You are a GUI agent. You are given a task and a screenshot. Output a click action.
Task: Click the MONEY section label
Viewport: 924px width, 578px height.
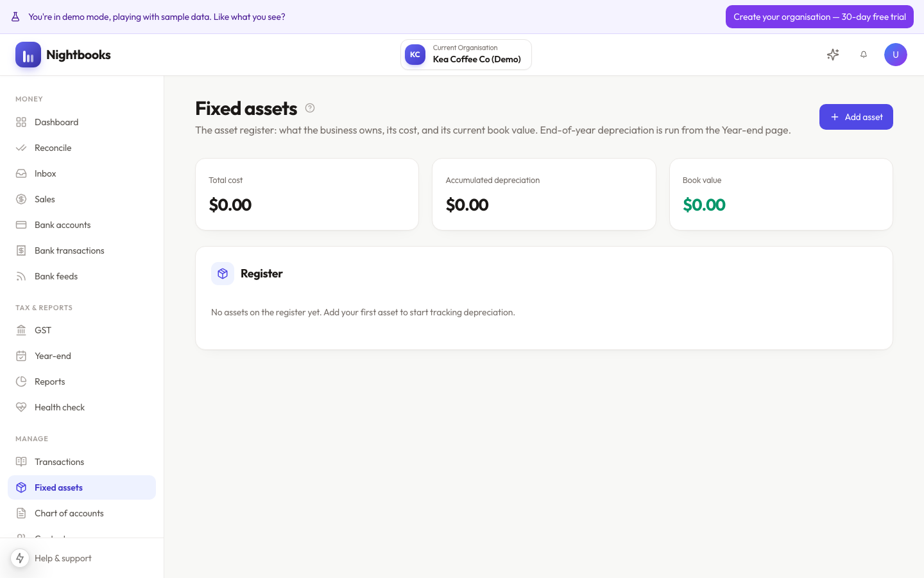point(29,99)
